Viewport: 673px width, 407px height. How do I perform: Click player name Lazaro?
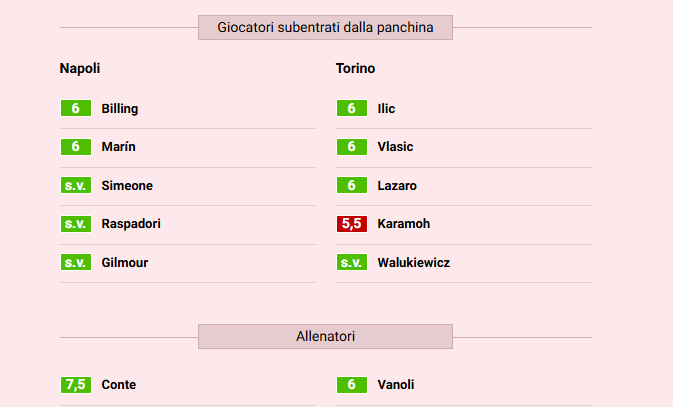tap(398, 185)
